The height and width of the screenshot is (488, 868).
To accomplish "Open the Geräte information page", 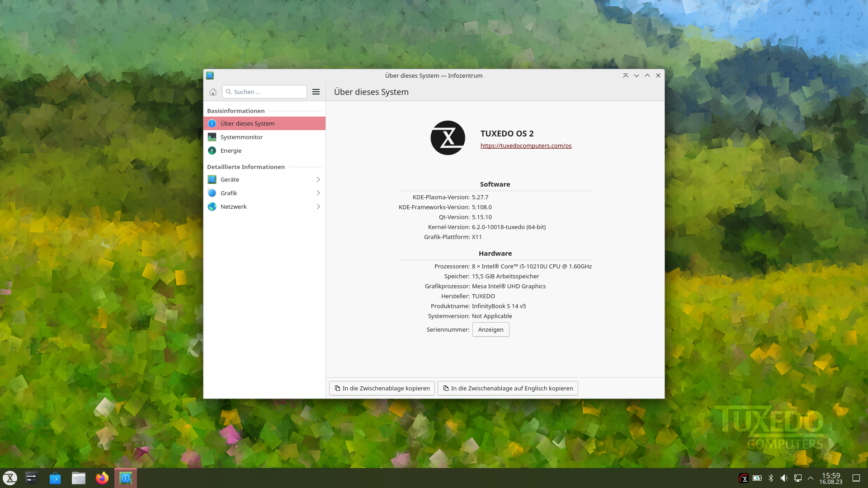I will click(230, 179).
